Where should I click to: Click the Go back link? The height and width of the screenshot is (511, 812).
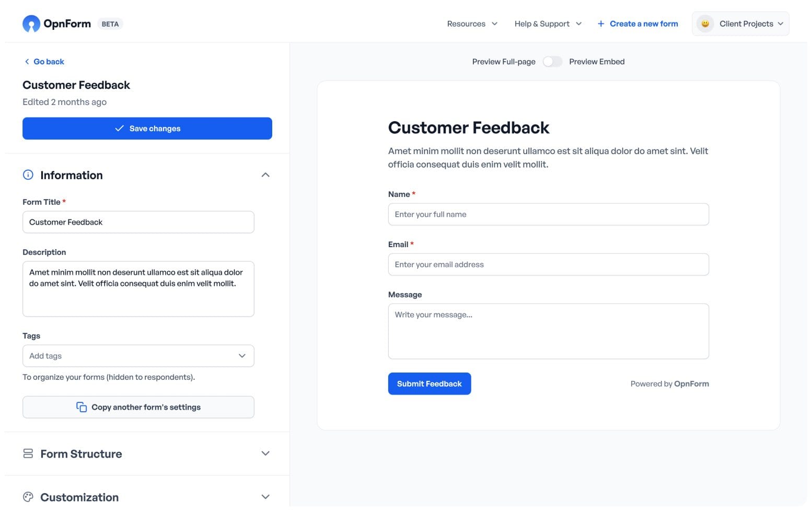click(x=49, y=62)
